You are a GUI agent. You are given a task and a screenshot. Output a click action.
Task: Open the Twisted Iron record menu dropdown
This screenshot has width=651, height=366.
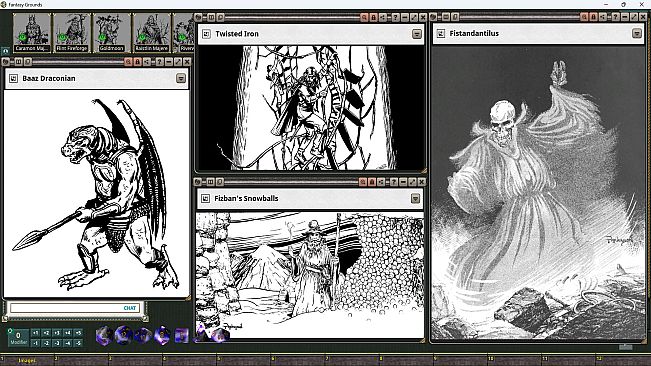[x=417, y=34]
